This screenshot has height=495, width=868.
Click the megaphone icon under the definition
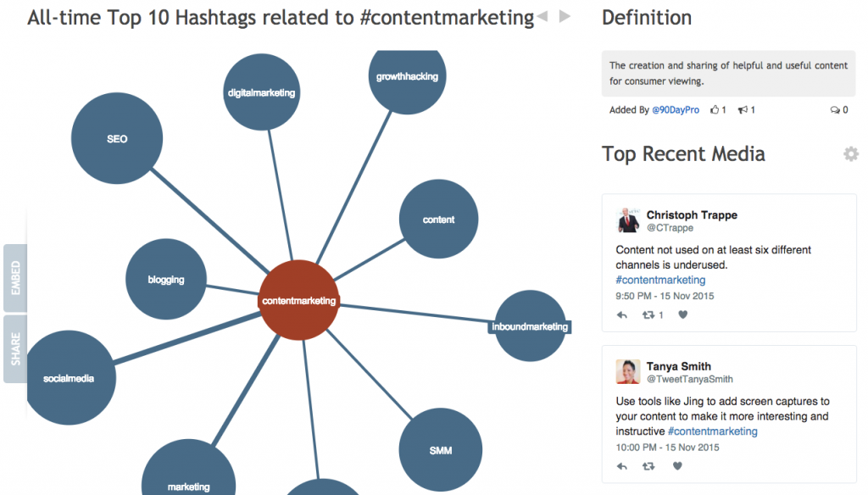point(743,109)
